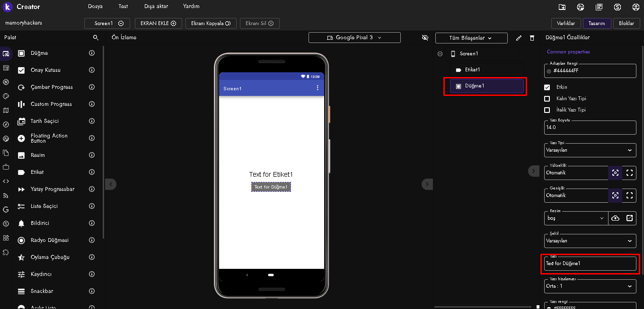Select the Storage copy-pages category icon

point(6,153)
